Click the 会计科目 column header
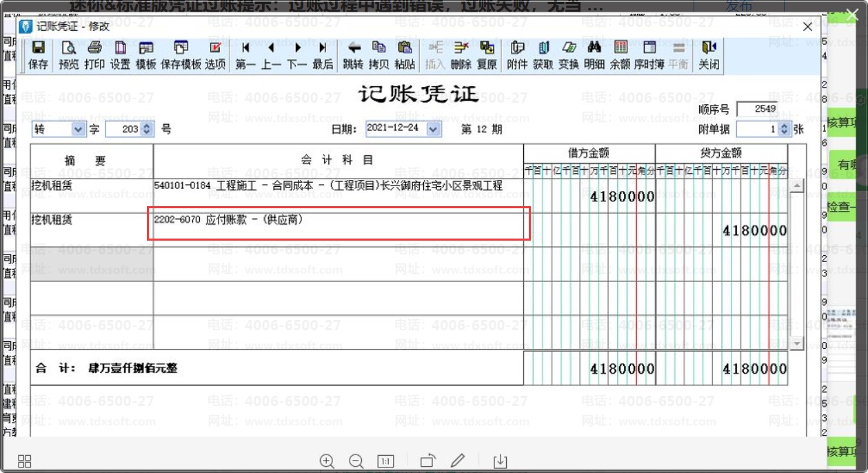The width and height of the screenshot is (868, 473). point(338,160)
